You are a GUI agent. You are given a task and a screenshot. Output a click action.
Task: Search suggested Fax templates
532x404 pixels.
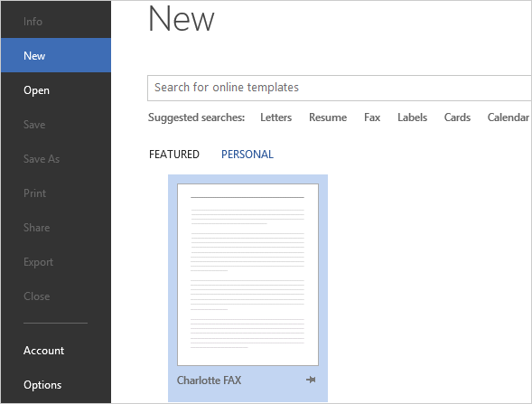(372, 117)
